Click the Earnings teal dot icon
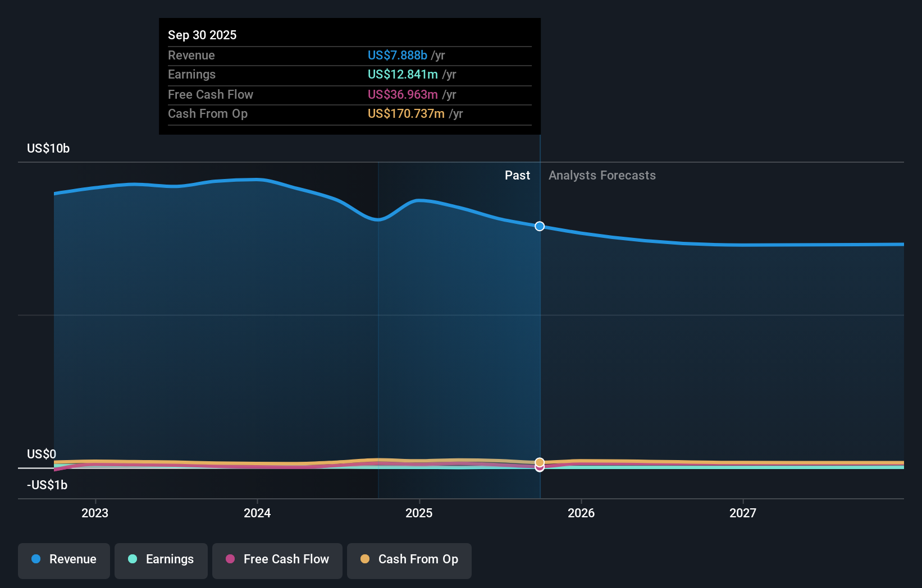 [131, 559]
